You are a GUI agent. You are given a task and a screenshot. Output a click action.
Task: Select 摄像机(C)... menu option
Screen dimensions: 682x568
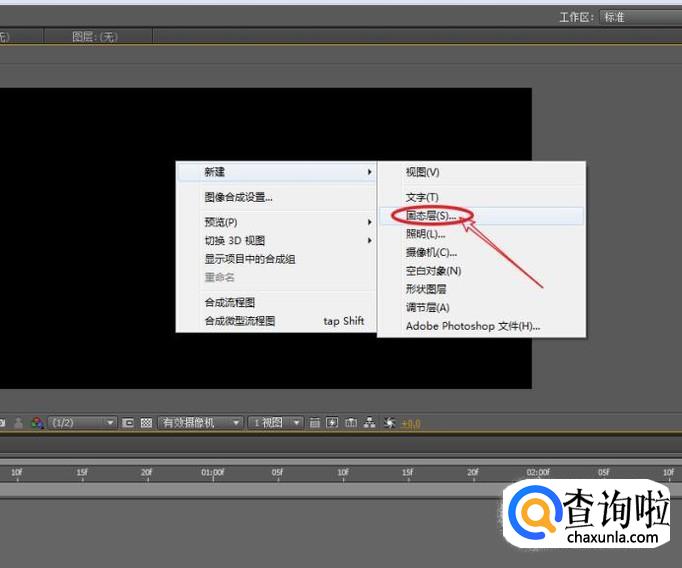point(431,252)
